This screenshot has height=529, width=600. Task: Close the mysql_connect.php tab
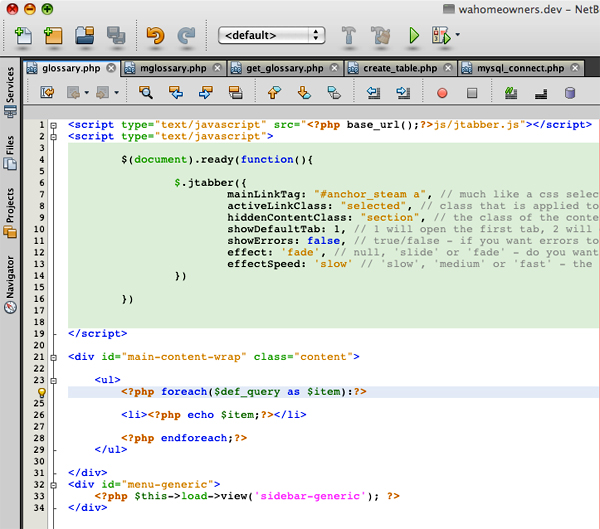pos(575,68)
